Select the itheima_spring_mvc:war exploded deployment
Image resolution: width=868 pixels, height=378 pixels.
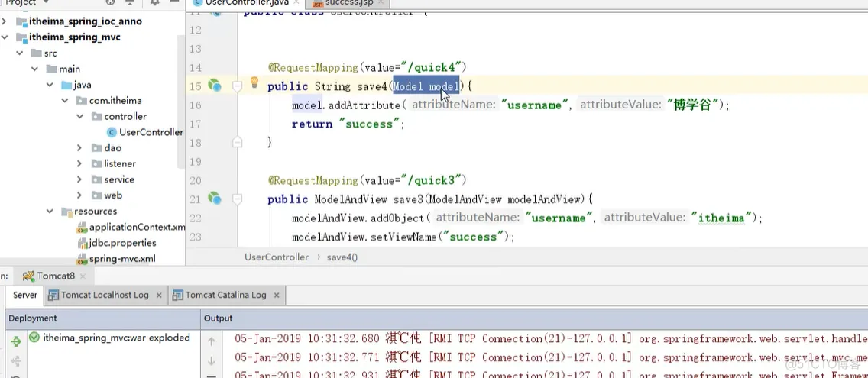(x=110, y=338)
